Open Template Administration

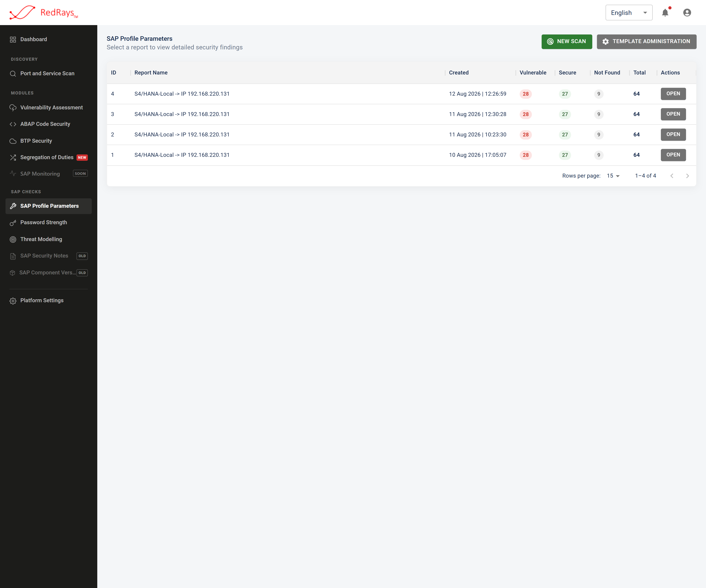click(x=646, y=42)
